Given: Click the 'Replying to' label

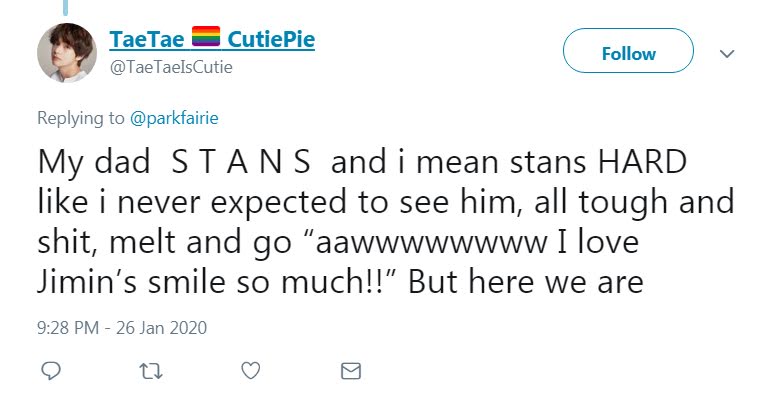Looking at the screenshot, I should tap(81, 118).
